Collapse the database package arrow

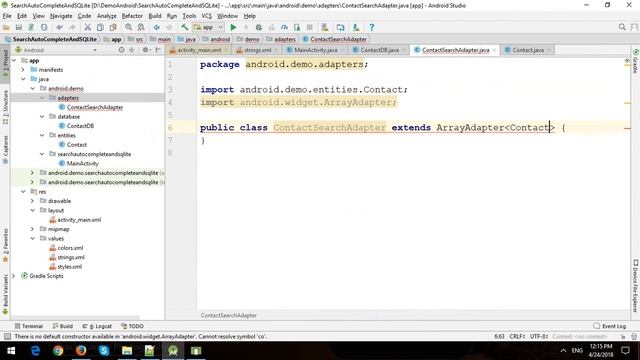coord(42,117)
